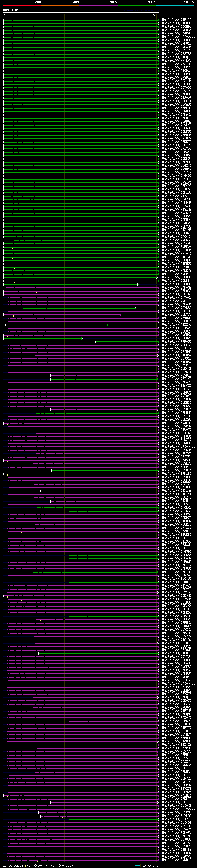Click the green arrowhead ending the A2ZZ01 alignment
197x868 pixels.
[108, 325]
